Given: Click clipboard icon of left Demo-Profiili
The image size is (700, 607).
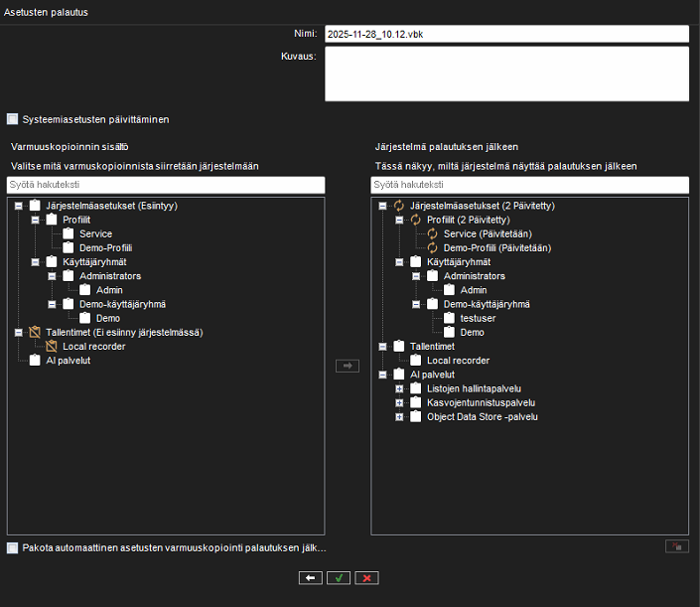Looking at the screenshot, I should [69, 247].
